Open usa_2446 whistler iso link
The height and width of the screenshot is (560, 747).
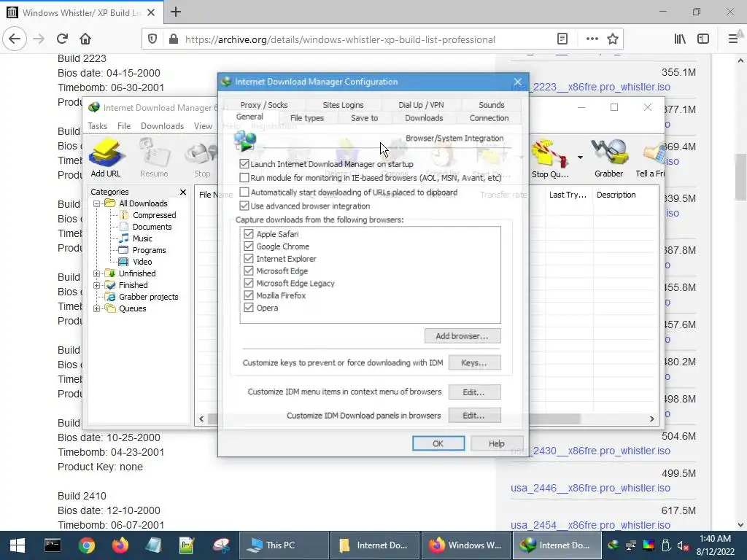coord(590,488)
